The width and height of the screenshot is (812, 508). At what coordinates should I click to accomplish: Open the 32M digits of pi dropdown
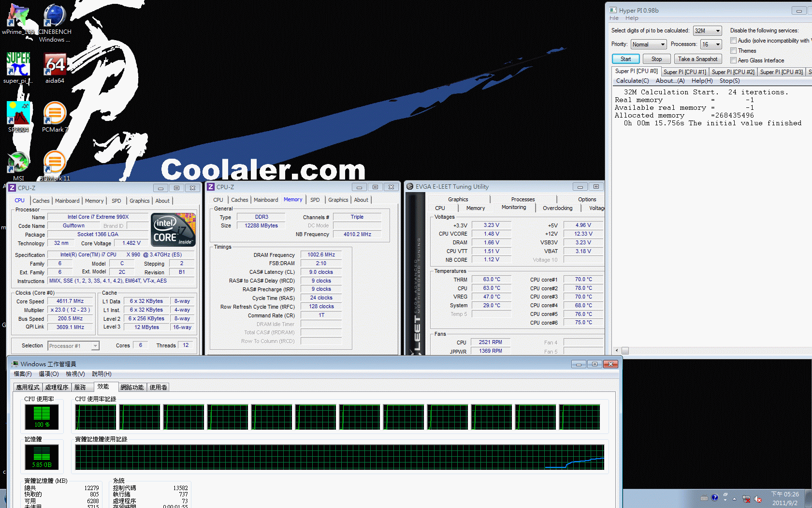(x=707, y=30)
